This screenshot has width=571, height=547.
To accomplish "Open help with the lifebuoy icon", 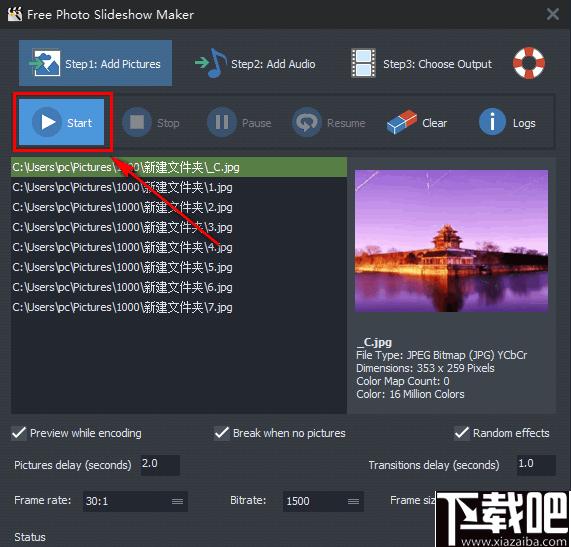I will [529, 63].
